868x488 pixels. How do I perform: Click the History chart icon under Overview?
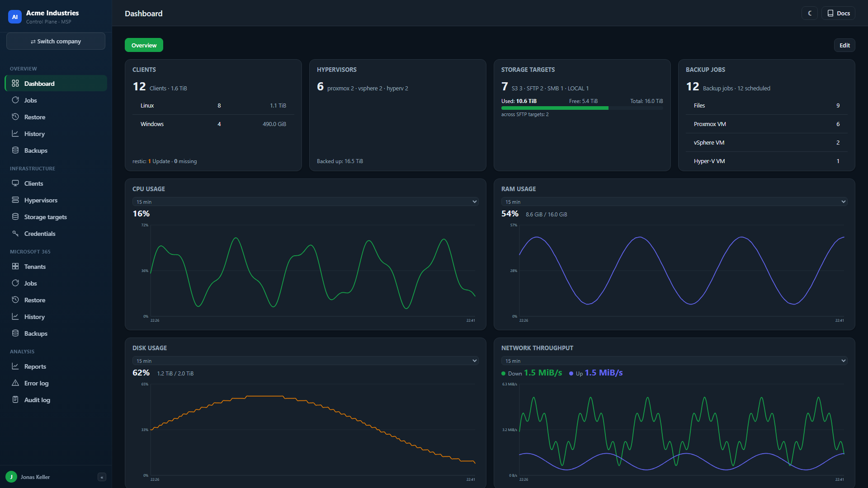click(15, 134)
